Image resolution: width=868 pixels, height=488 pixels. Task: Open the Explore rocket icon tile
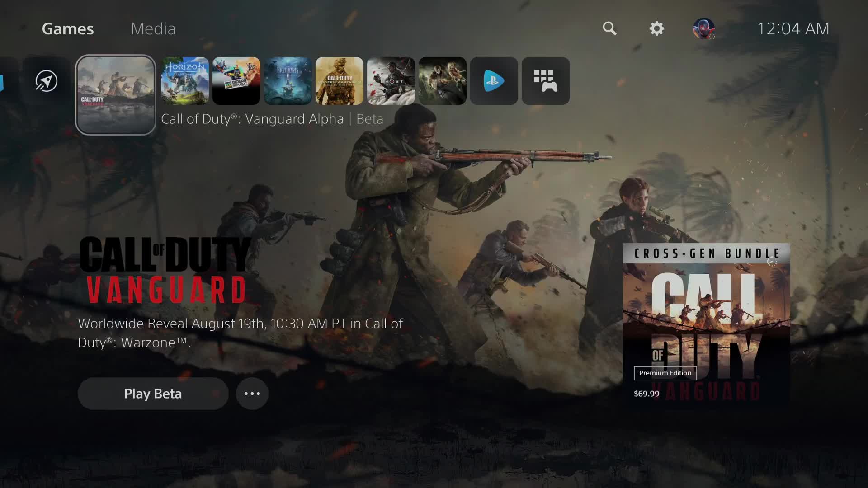click(47, 81)
